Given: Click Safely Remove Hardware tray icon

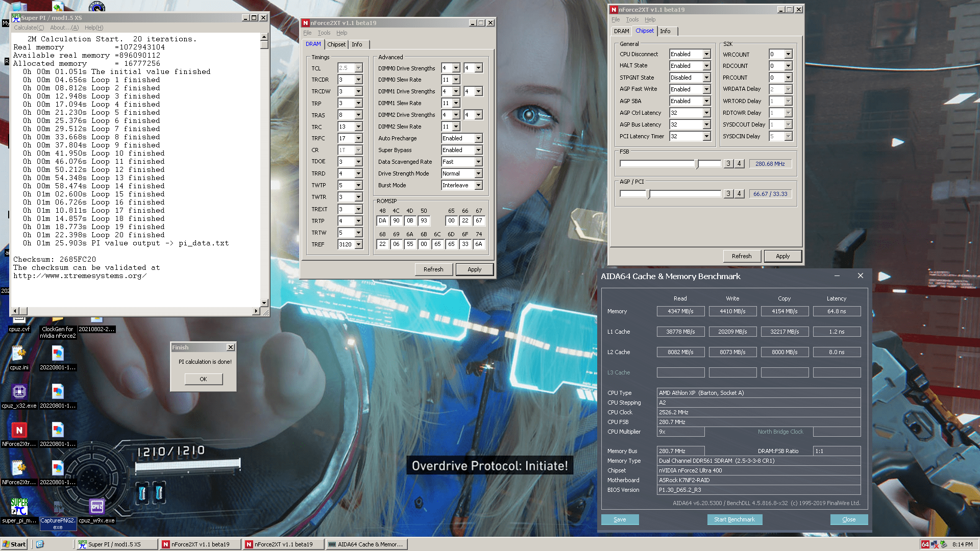Looking at the screenshot, I should click(943, 544).
